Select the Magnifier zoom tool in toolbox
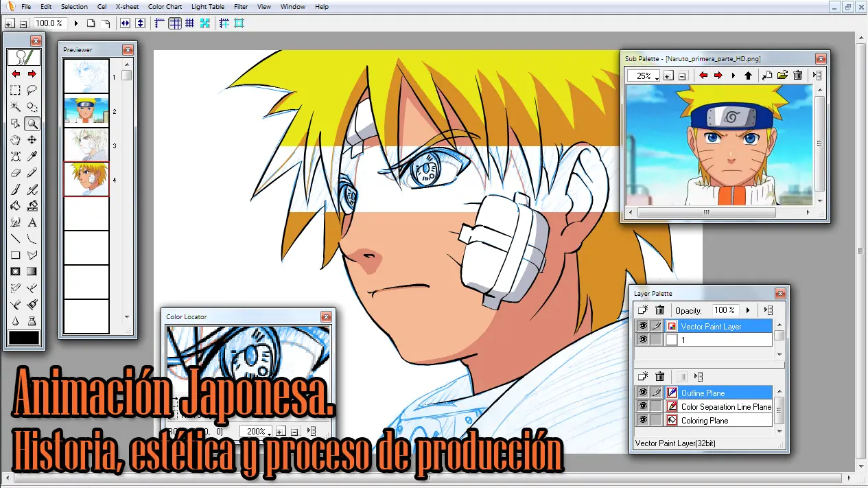 click(x=32, y=124)
